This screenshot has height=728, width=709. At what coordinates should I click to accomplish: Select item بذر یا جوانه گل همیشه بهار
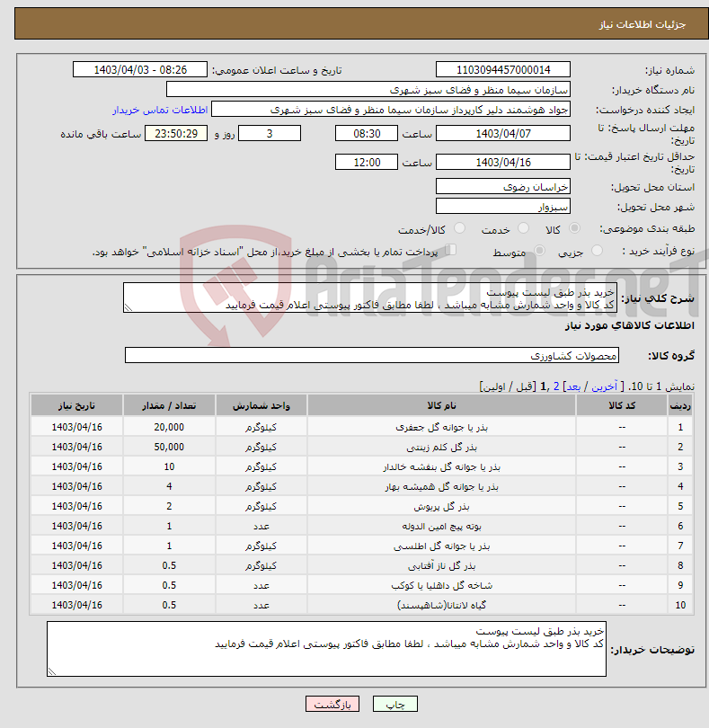coord(441,486)
